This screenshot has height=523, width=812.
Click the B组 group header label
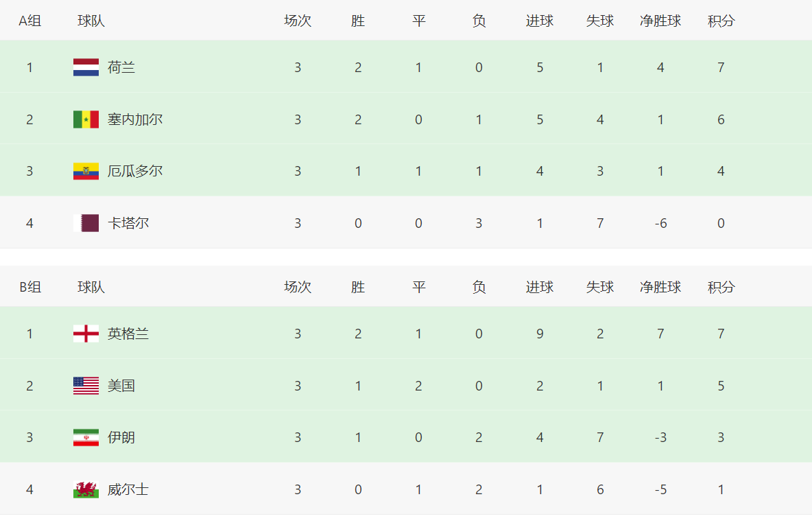(x=29, y=287)
